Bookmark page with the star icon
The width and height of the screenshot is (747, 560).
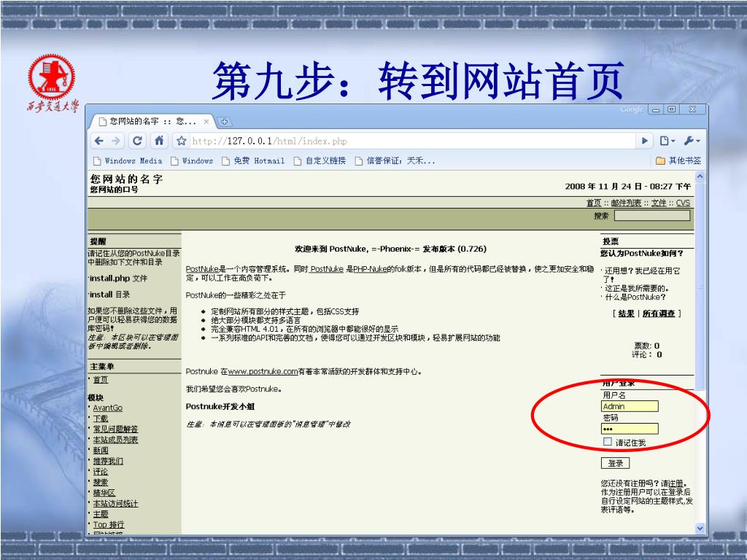(181, 141)
